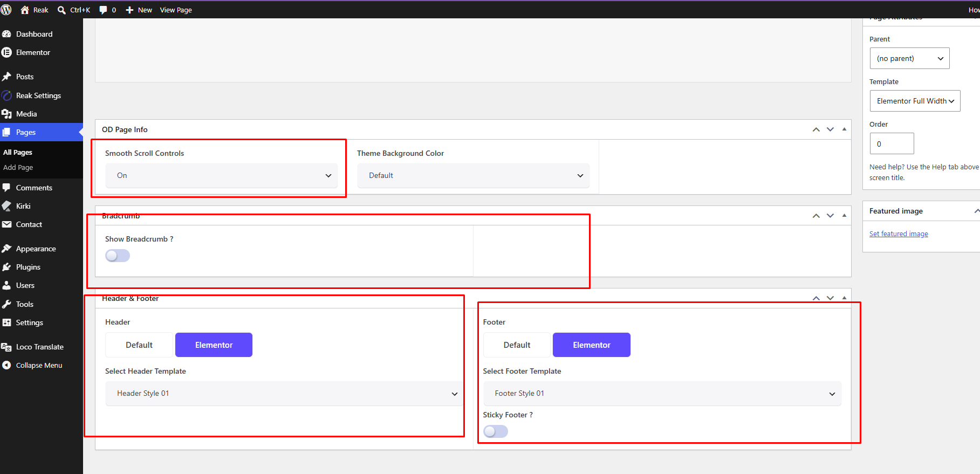The image size is (980, 474).
Task: Turn on the Sticky Footer toggle
Action: click(496, 431)
